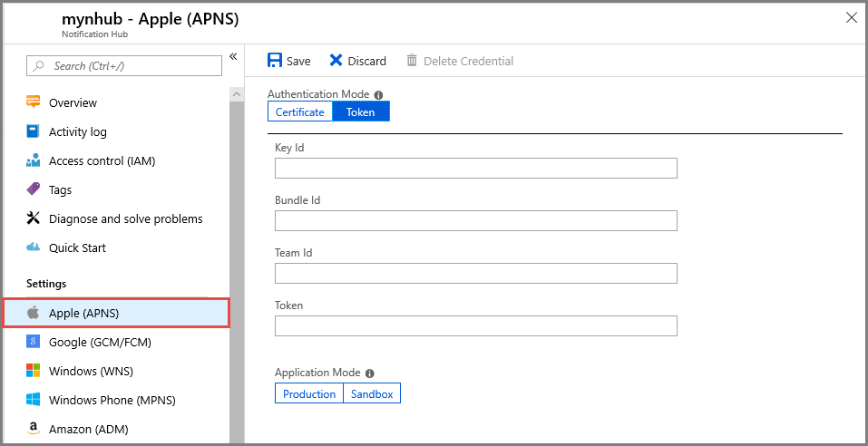Open Google (GCM/FCM) settings
Image resolution: width=868 pixels, height=446 pixels.
[x=100, y=342]
